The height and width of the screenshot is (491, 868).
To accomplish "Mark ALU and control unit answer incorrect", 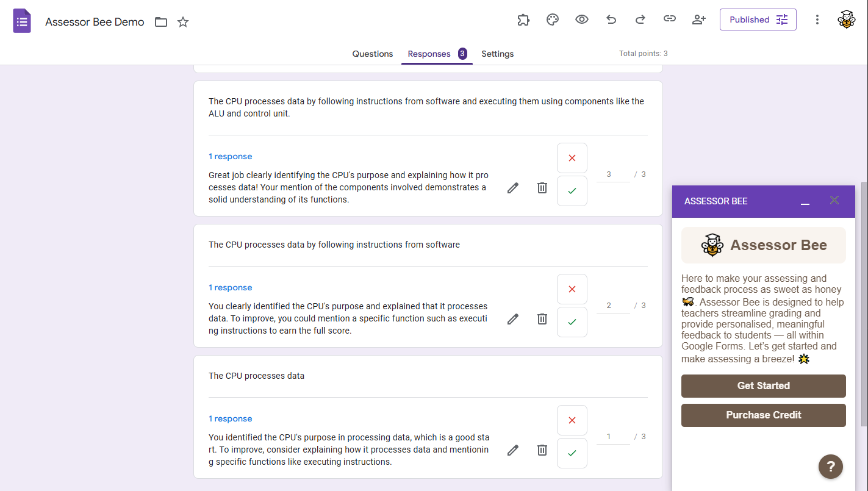I will 572,158.
